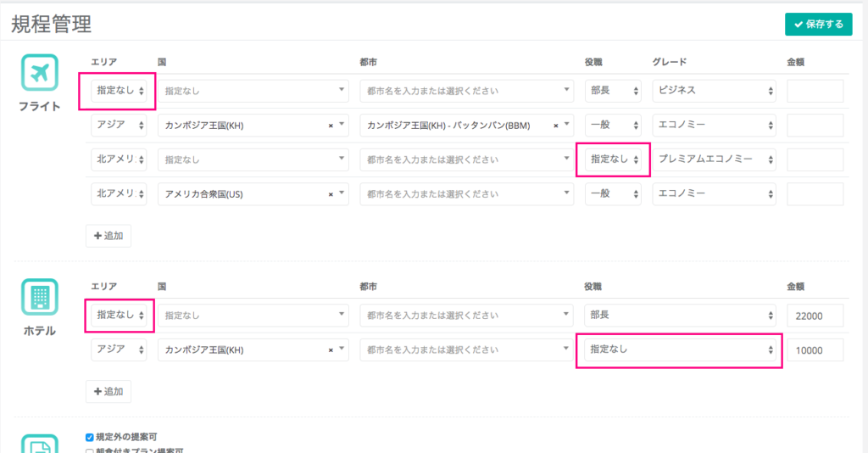Open area dropdown in プレミアムエコノミー row
Image resolution: width=868 pixels, height=453 pixels.
[x=119, y=159]
